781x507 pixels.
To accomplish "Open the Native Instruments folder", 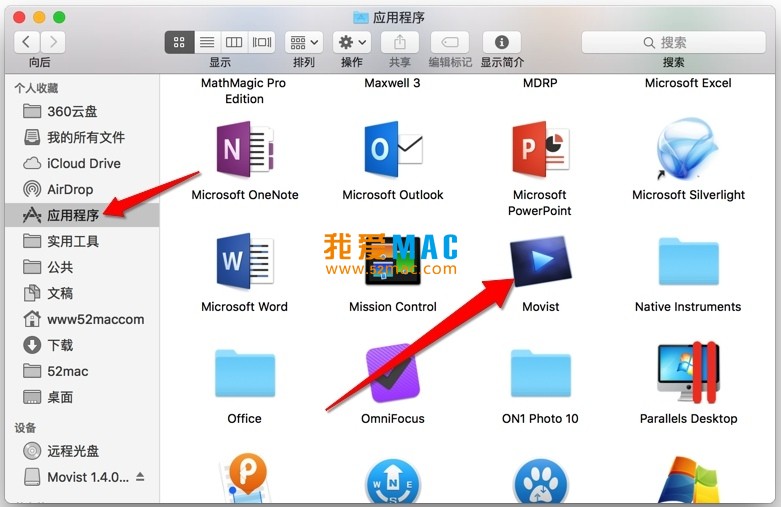I will point(688,262).
